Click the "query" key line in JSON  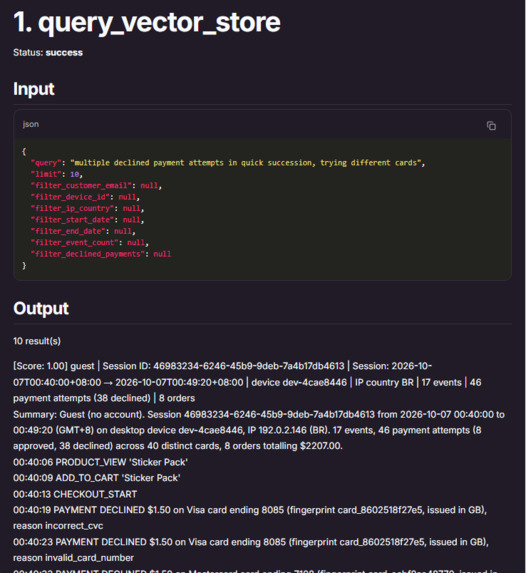tap(228, 163)
